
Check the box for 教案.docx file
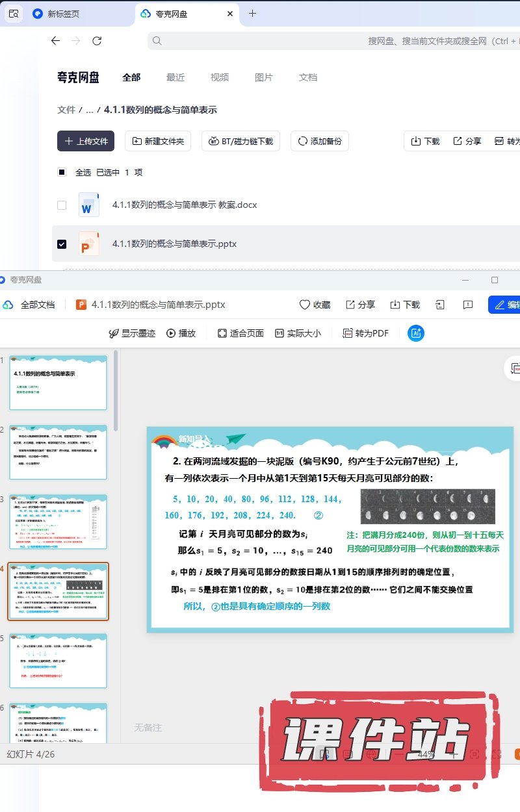pos(62,205)
